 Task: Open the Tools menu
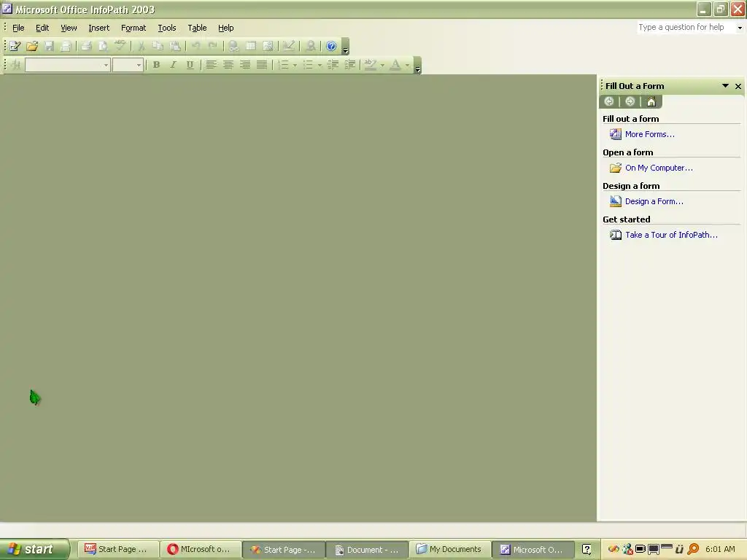167,28
